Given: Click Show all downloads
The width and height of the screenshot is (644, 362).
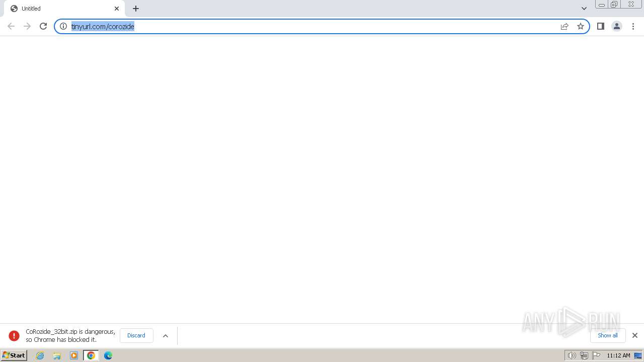Looking at the screenshot, I should (608, 335).
